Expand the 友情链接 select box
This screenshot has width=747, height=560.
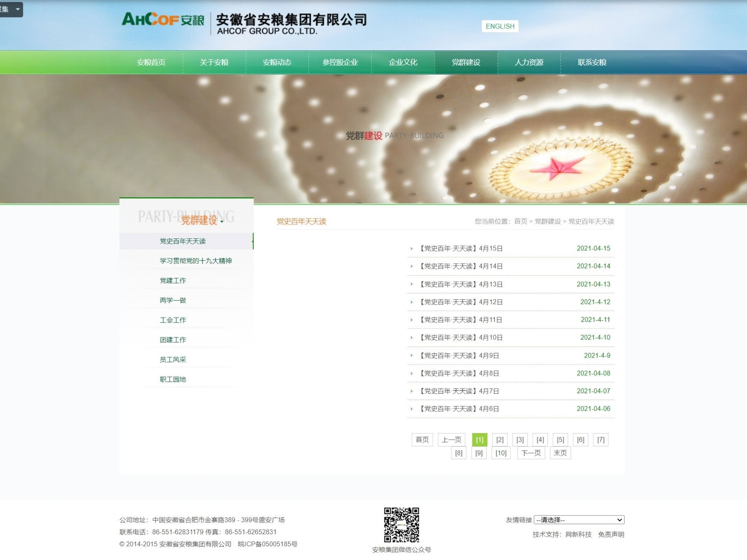click(579, 520)
